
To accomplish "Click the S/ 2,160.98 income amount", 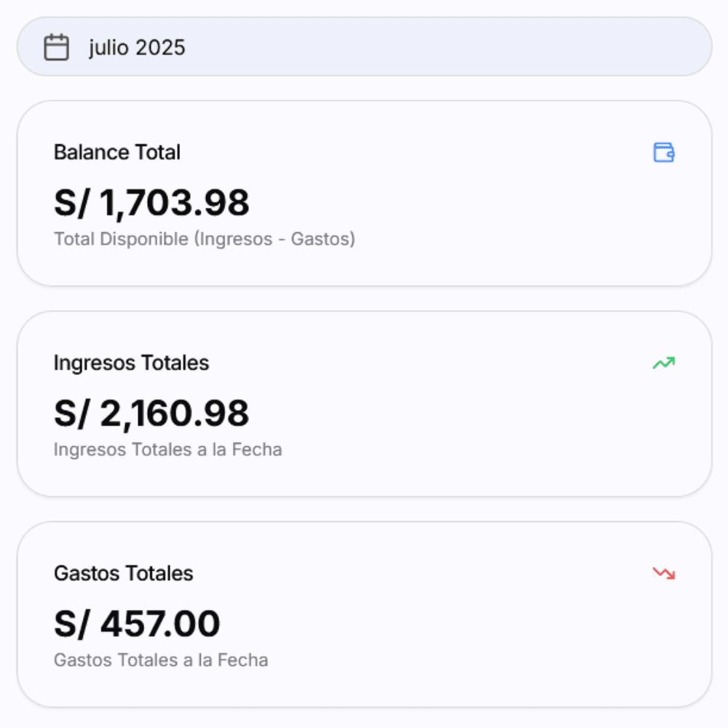I will coord(151,413).
